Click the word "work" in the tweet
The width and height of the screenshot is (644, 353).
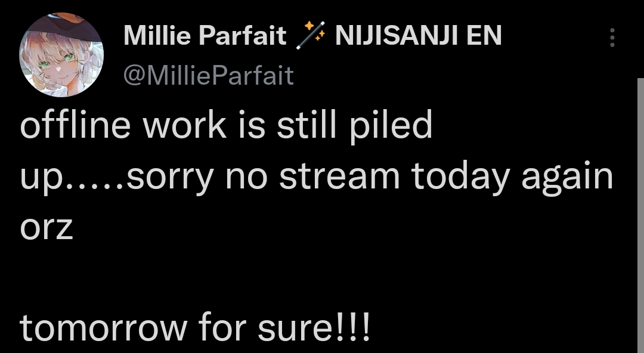coord(184,125)
